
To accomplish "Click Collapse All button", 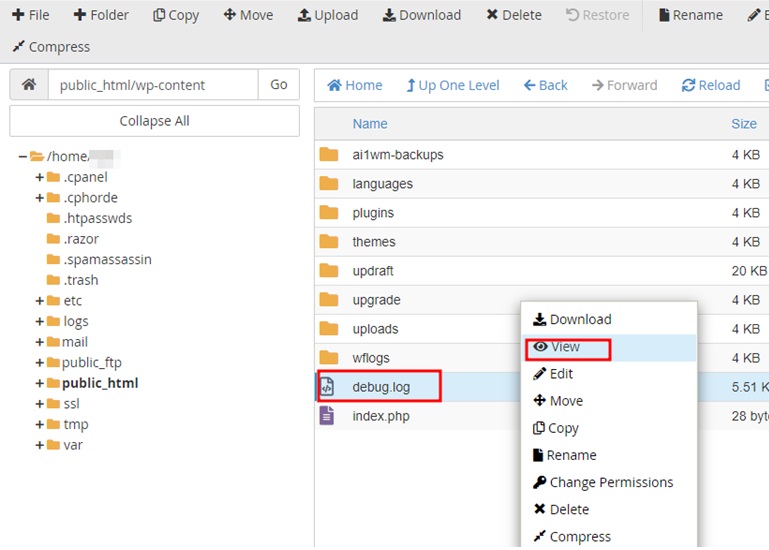I will [154, 121].
